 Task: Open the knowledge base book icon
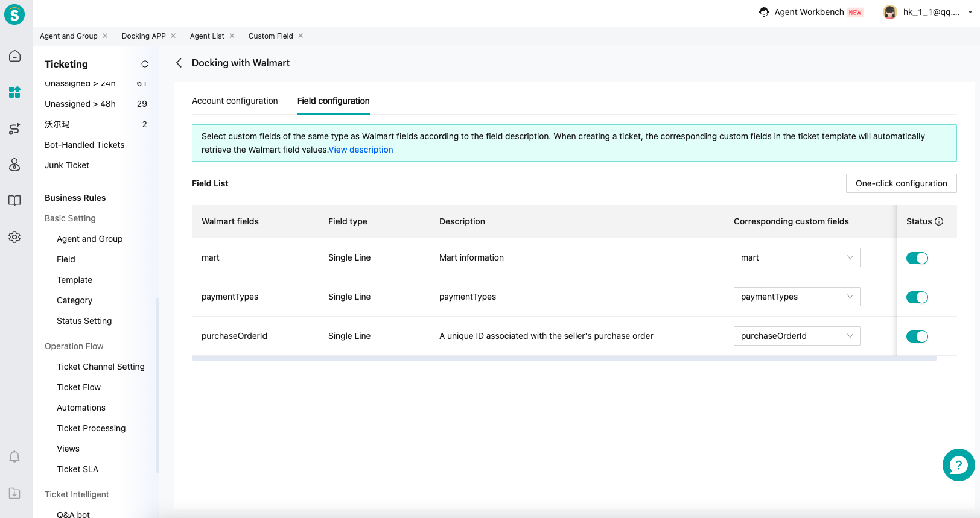15,201
